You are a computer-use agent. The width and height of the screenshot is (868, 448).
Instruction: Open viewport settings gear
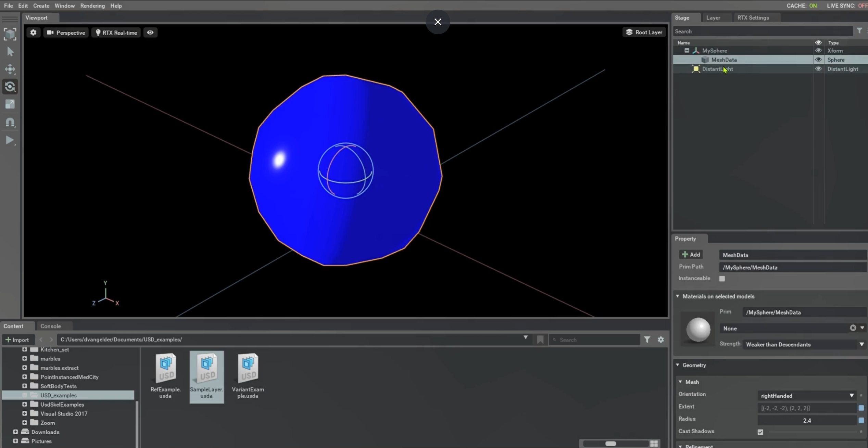(33, 33)
